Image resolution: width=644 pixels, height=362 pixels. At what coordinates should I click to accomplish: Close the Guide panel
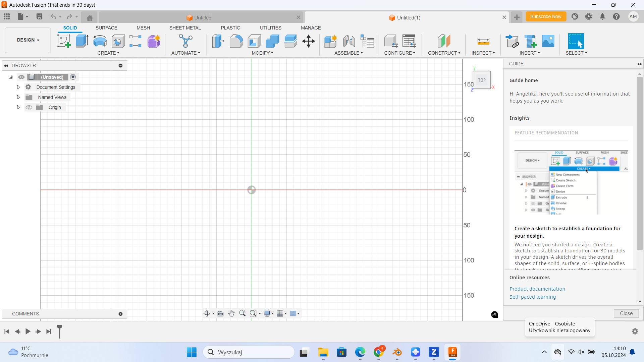(x=626, y=313)
